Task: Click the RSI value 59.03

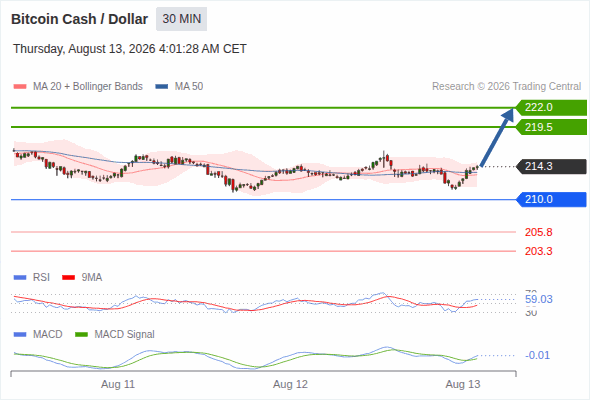Action: pos(539,300)
